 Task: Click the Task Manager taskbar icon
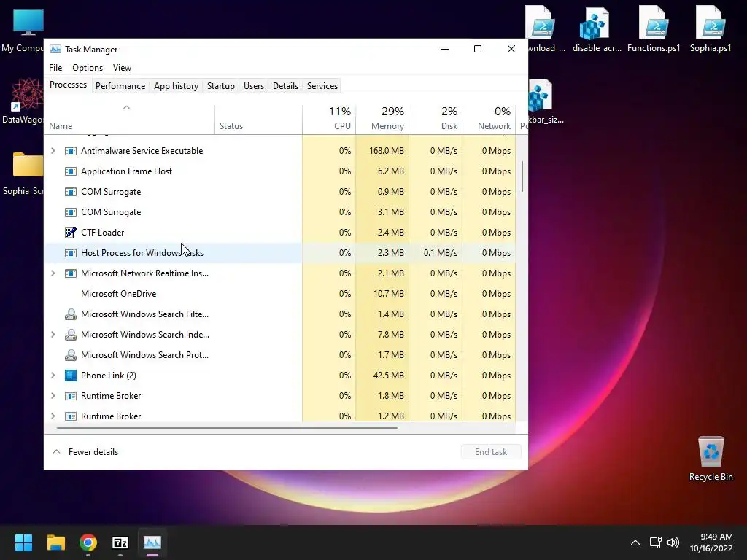click(x=152, y=542)
